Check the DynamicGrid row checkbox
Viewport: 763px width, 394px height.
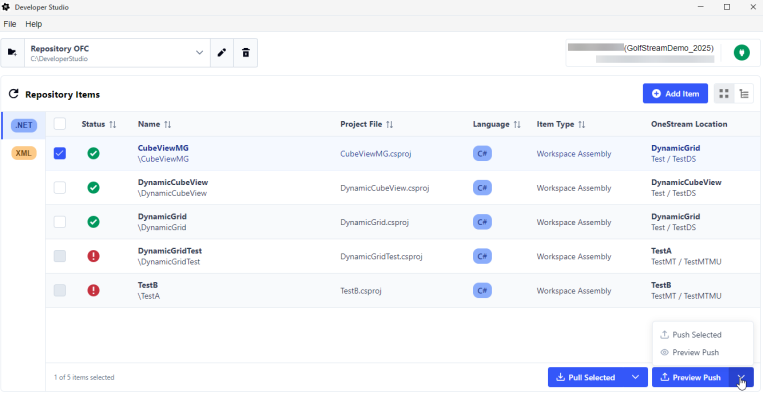tap(60, 222)
